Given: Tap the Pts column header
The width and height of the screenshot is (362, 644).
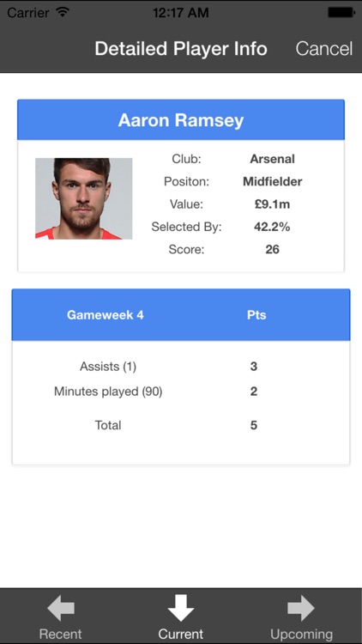Looking at the screenshot, I should pos(256,315).
